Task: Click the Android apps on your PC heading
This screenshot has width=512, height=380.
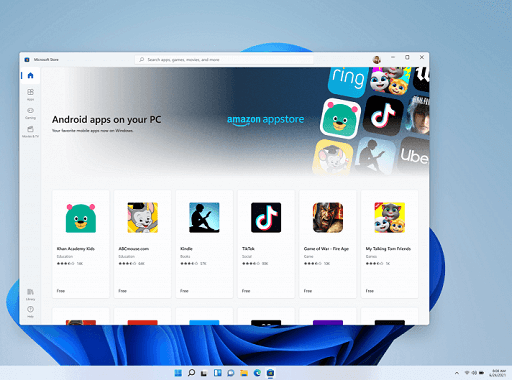Action: click(106, 119)
